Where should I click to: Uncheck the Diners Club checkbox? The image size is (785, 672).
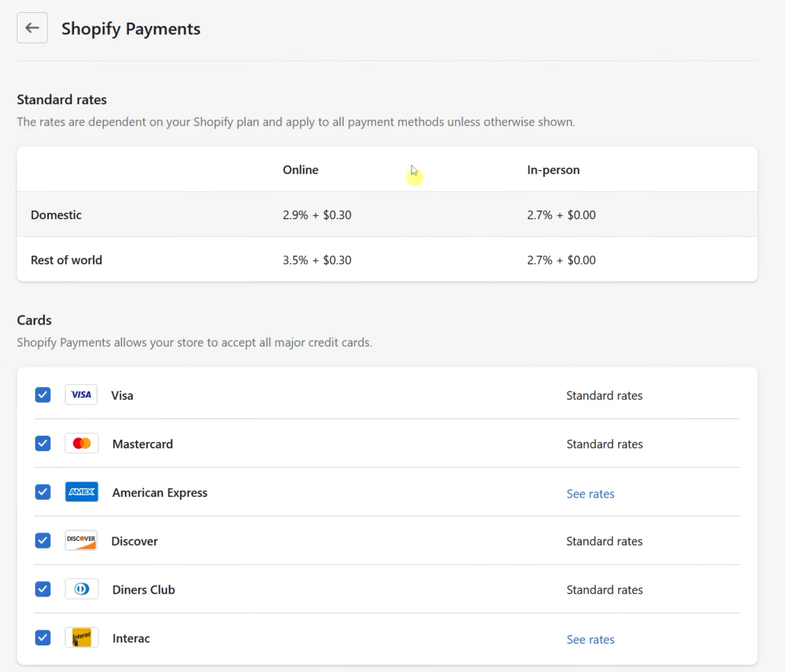click(x=43, y=589)
